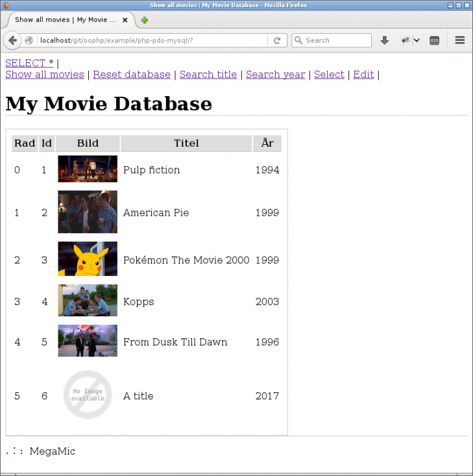
Task: Open the Search title link
Action: (x=208, y=75)
